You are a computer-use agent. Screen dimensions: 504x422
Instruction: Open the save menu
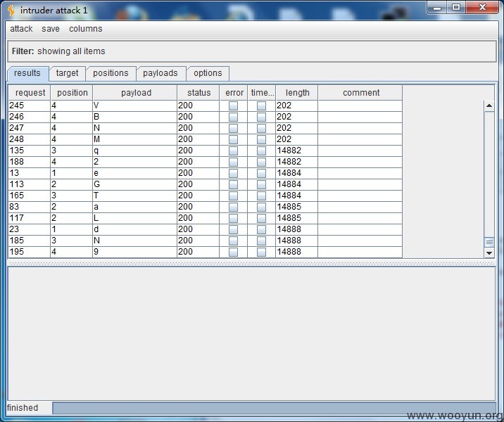51,29
